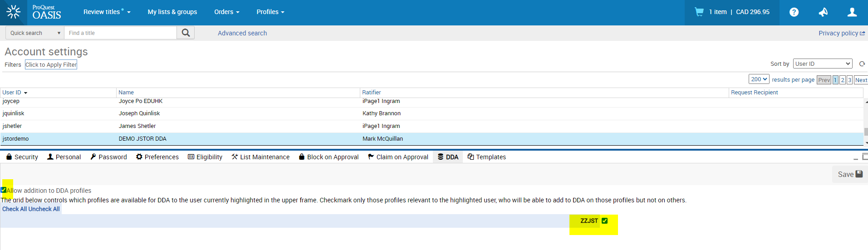Open the help question mark icon

pos(794,12)
